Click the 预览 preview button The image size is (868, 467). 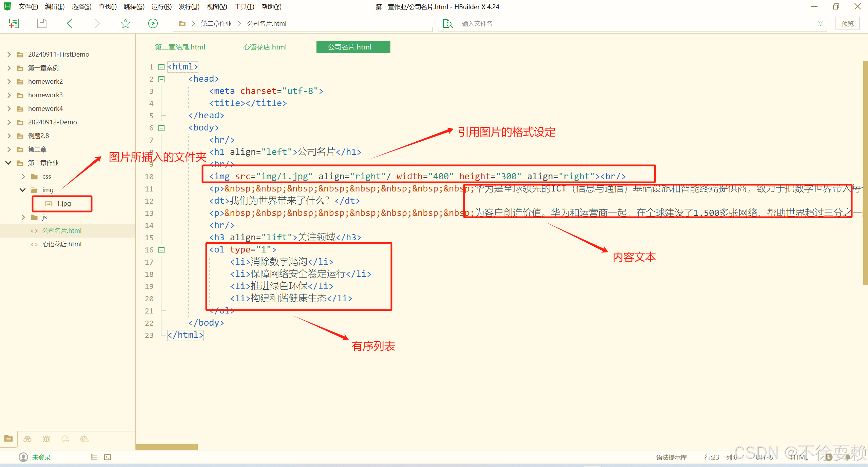[847, 23]
